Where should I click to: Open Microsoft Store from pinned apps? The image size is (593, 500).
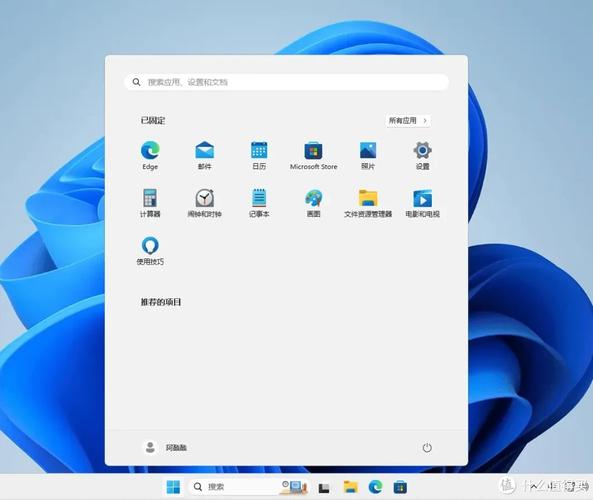coord(314,155)
